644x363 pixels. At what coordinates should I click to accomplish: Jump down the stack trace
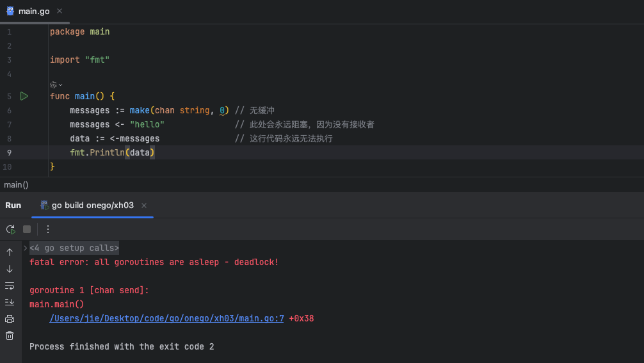(10, 269)
